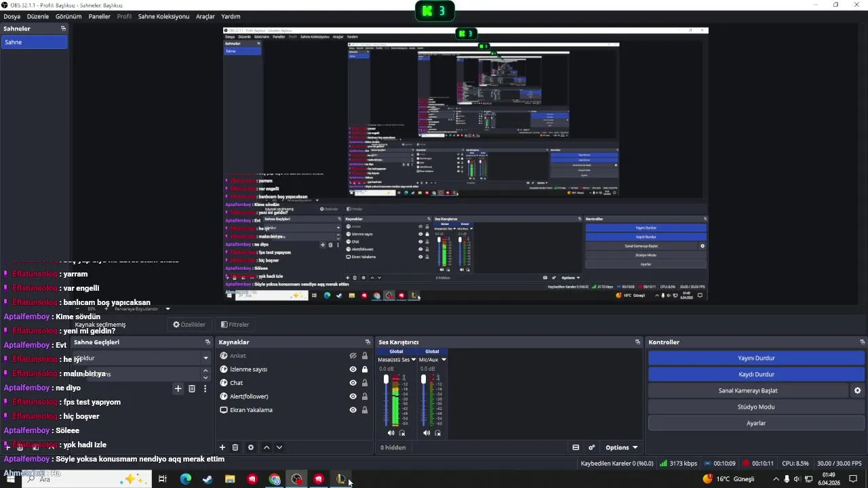Image resolution: width=868 pixels, height=488 pixels.
Task: Open the Paneller menu
Action: (100, 16)
